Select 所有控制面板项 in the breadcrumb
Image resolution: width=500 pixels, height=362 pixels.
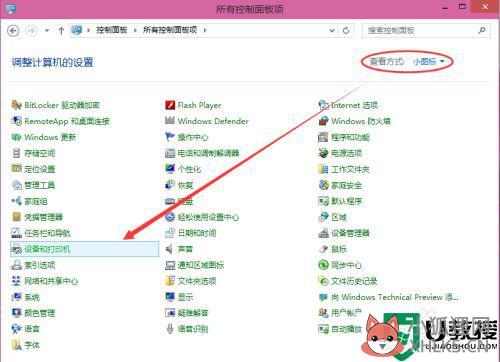tap(170, 30)
